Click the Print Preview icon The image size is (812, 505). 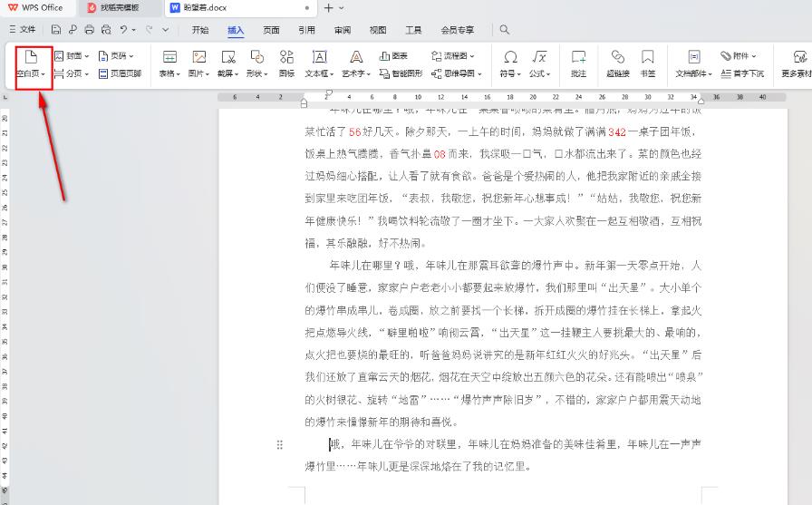pyautogui.click(x=106, y=30)
